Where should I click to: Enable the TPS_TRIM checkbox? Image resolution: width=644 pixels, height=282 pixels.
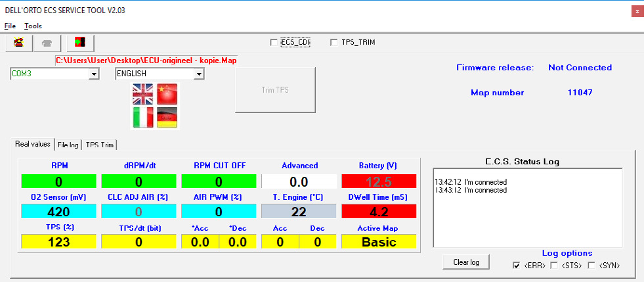[334, 42]
